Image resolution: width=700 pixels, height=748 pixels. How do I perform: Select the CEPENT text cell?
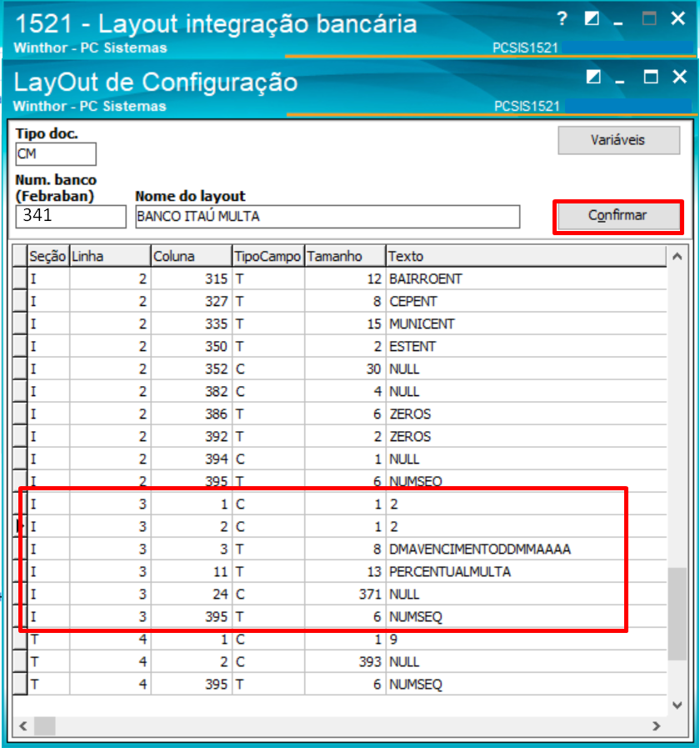[x=526, y=302]
